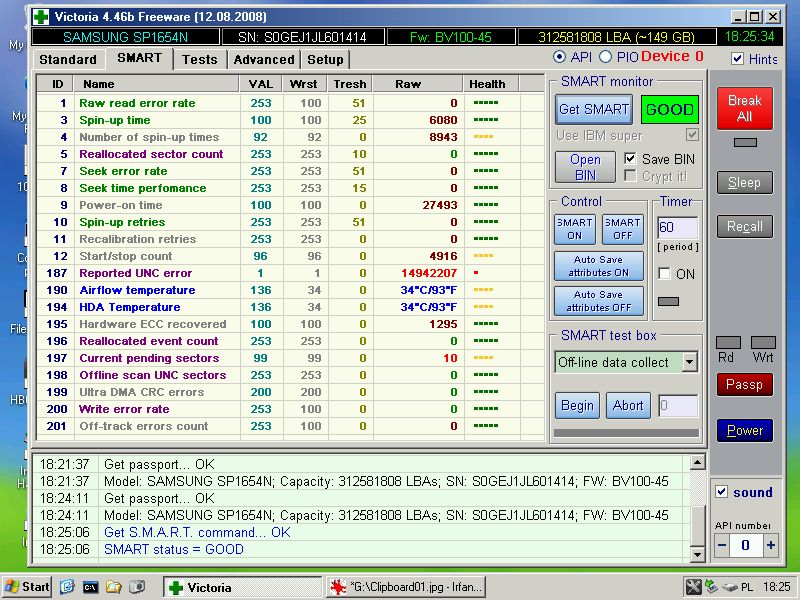Click the SAMSUNG SP1654N model label

[126, 37]
